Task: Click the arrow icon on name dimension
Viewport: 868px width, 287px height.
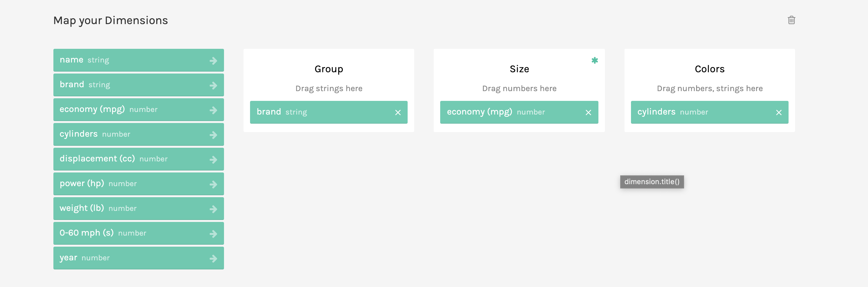Action: click(x=213, y=61)
